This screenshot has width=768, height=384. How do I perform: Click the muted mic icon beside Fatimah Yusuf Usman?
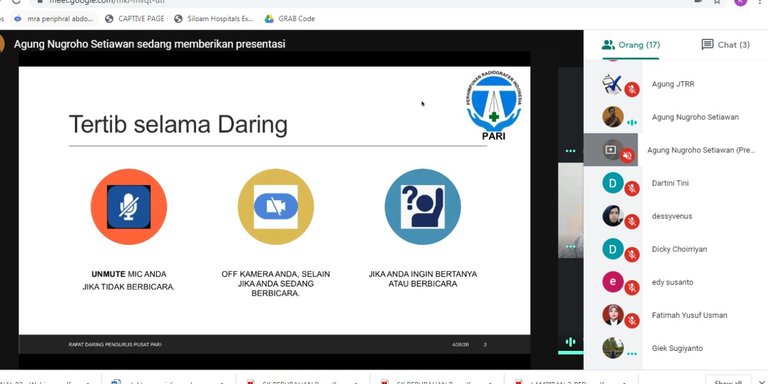[x=632, y=320]
